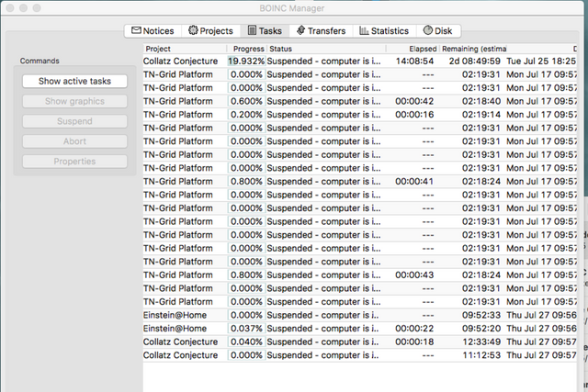588x392 pixels.
Task: Select Collatz Conjecture row with 11:12:53 remaining
Action: [x=359, y=355]
